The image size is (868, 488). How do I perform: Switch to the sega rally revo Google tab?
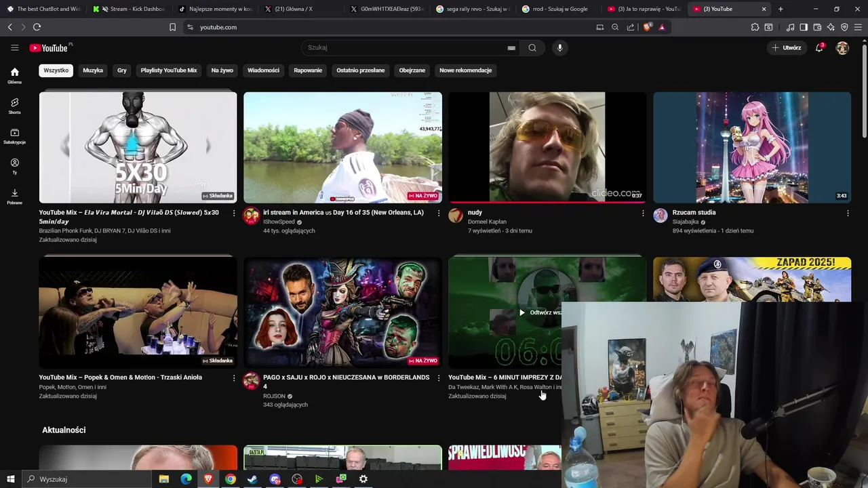(x=473, y=9)
